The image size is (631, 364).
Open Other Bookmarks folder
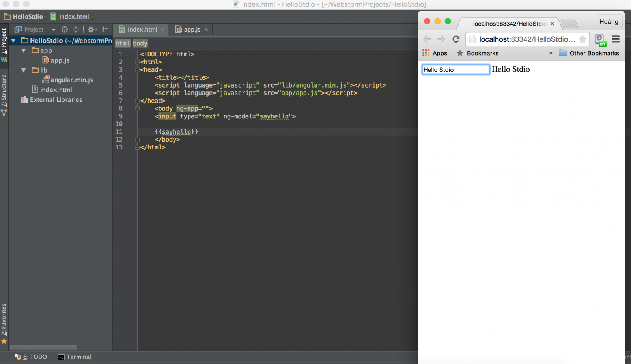click(x=589, y=53)
